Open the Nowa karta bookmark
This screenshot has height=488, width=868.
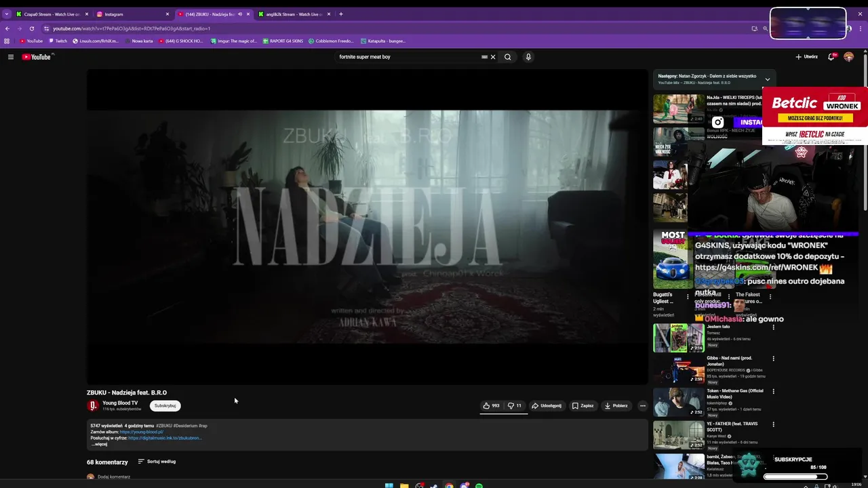pos(139,41)
